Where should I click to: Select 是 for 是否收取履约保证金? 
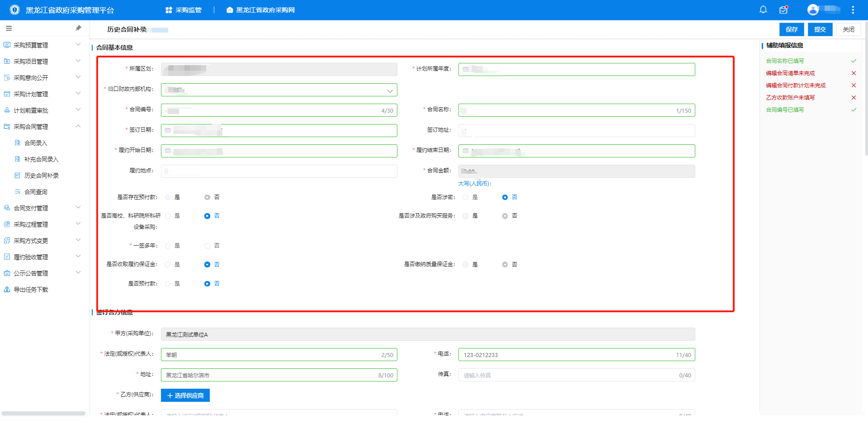[168, 264]
